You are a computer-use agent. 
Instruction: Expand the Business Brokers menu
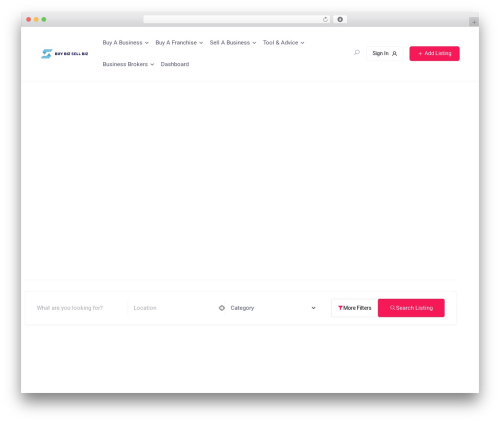[x=128, y=64]
